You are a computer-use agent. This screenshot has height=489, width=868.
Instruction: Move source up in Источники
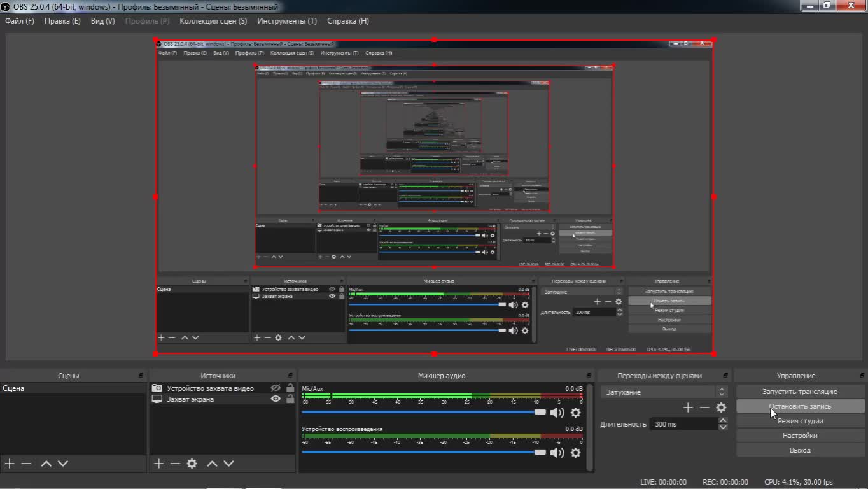(212, 464)
